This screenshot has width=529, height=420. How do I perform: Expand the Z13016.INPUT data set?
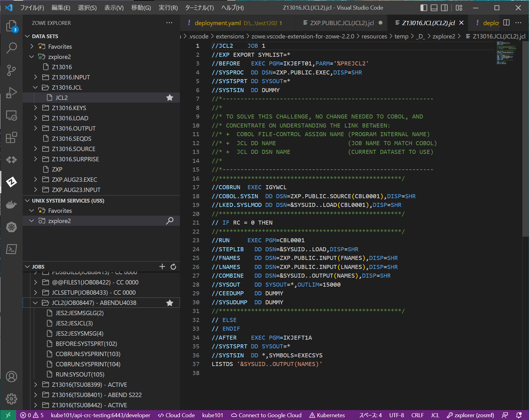tap(35, 77)
